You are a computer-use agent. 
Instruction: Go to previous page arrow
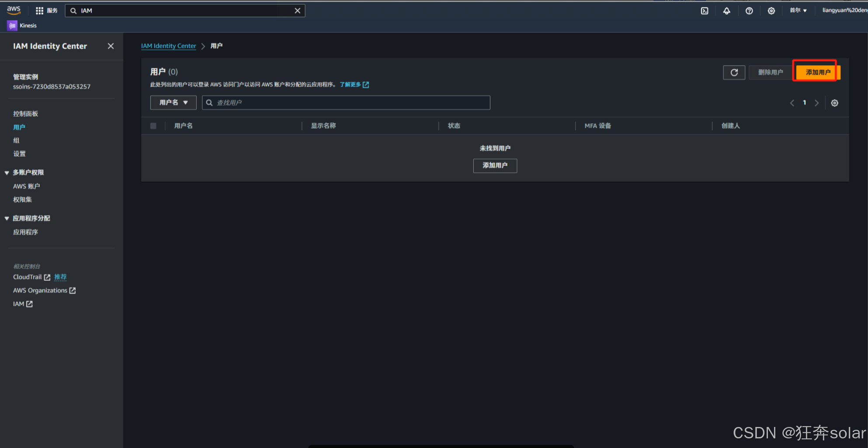[x=792, y=103]
